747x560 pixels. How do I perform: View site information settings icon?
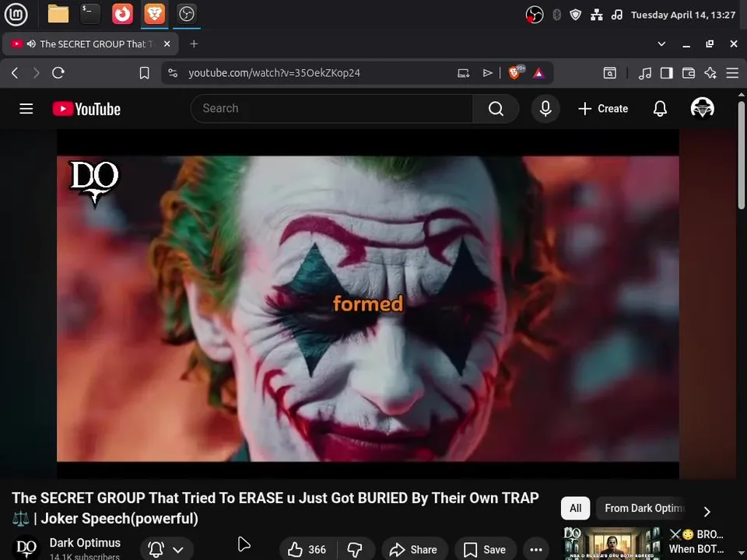pos(173,73)
